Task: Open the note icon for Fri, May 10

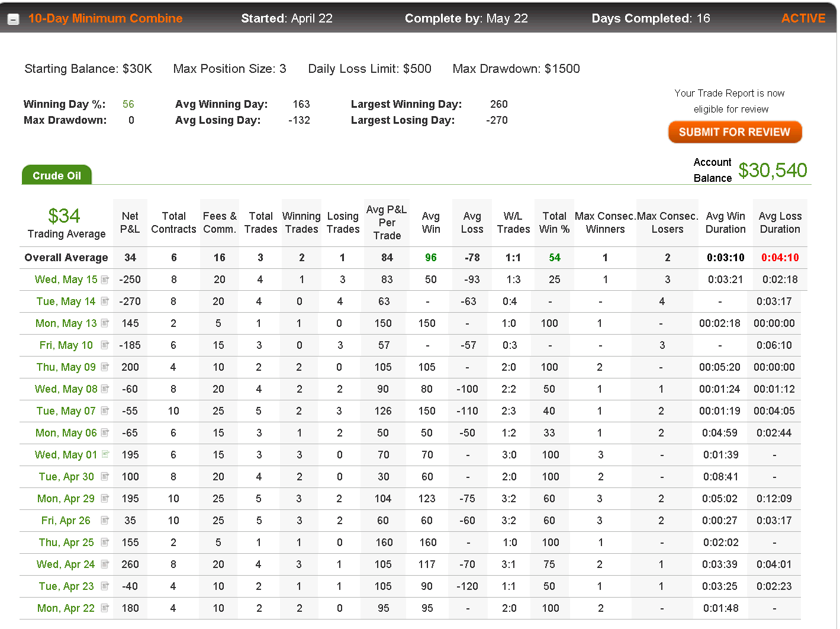Action: click(105, 345)
